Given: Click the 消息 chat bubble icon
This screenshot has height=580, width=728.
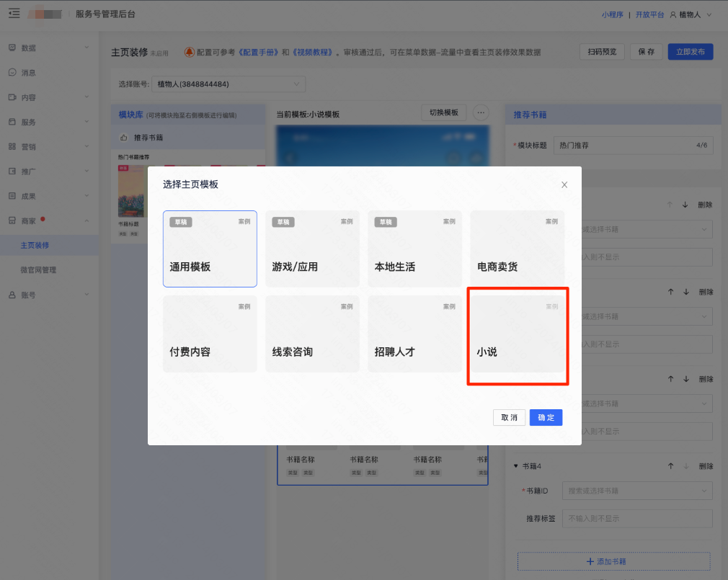Looking at the screenshot, I should click(12, 73).
